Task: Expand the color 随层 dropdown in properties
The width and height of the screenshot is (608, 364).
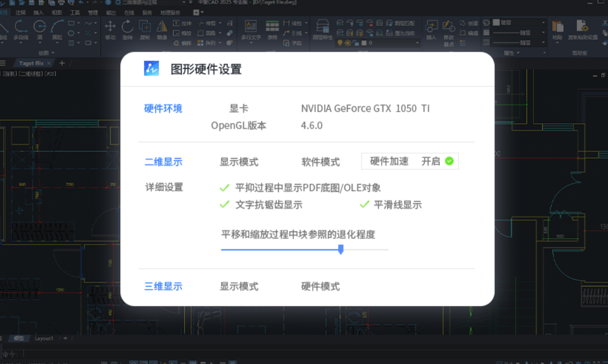Action: click(543, 23)
